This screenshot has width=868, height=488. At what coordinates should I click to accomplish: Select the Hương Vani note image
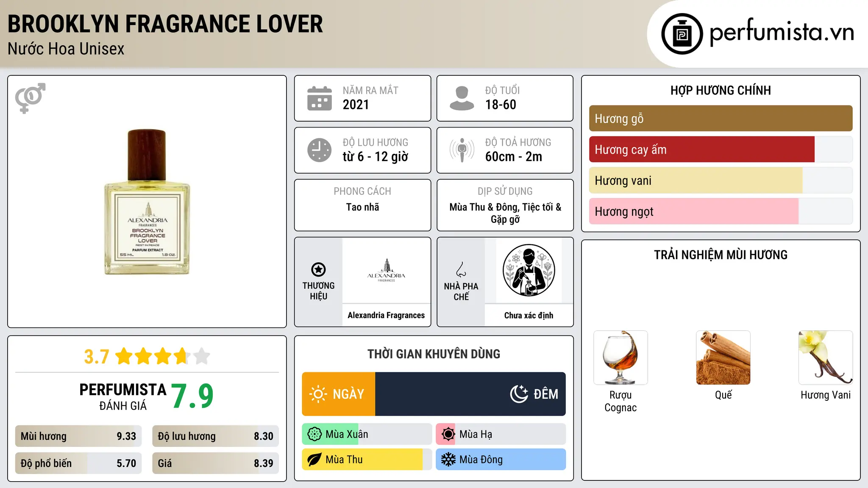(826, 358)
